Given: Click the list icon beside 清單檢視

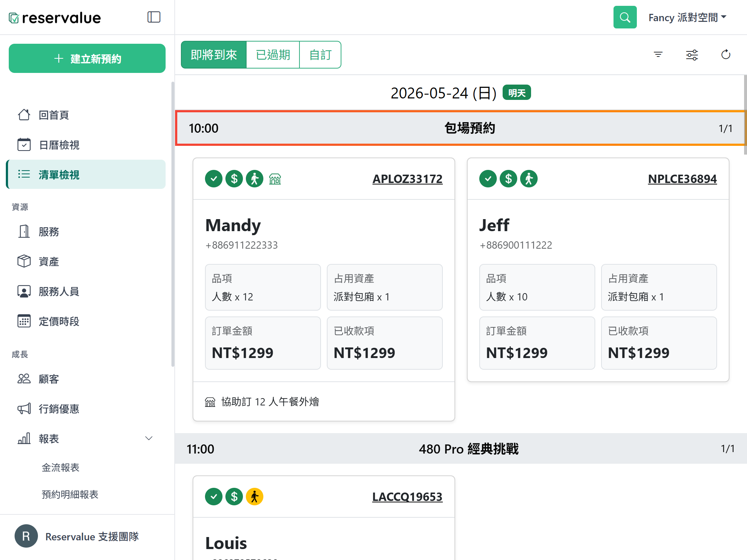Looking at the screenshot, I should click(24, 174).
